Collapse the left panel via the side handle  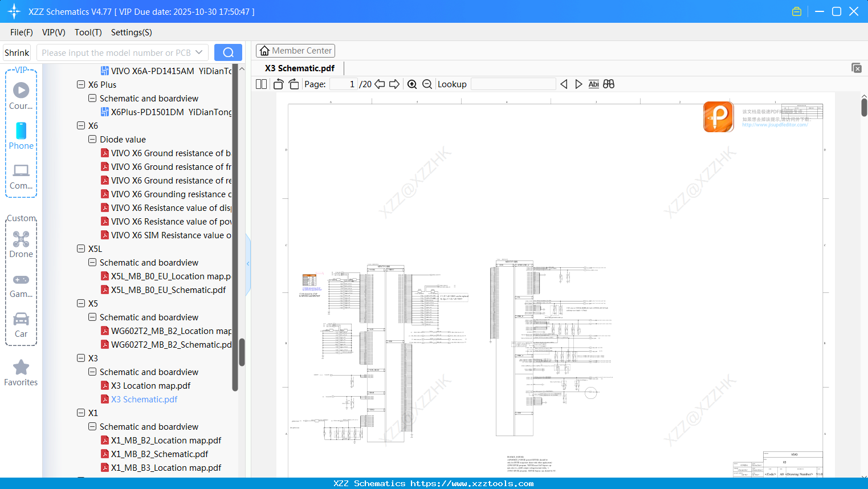click(248, 263)
